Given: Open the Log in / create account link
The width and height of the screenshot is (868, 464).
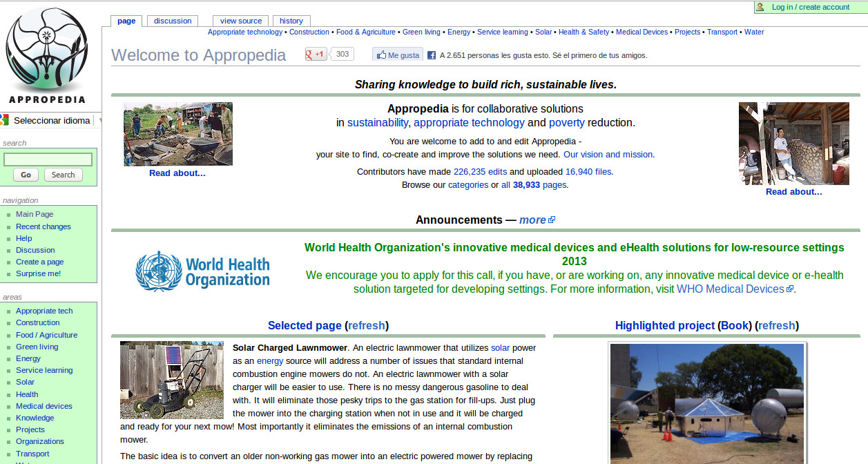Looking at the screenshot, I should click(810, 7).
